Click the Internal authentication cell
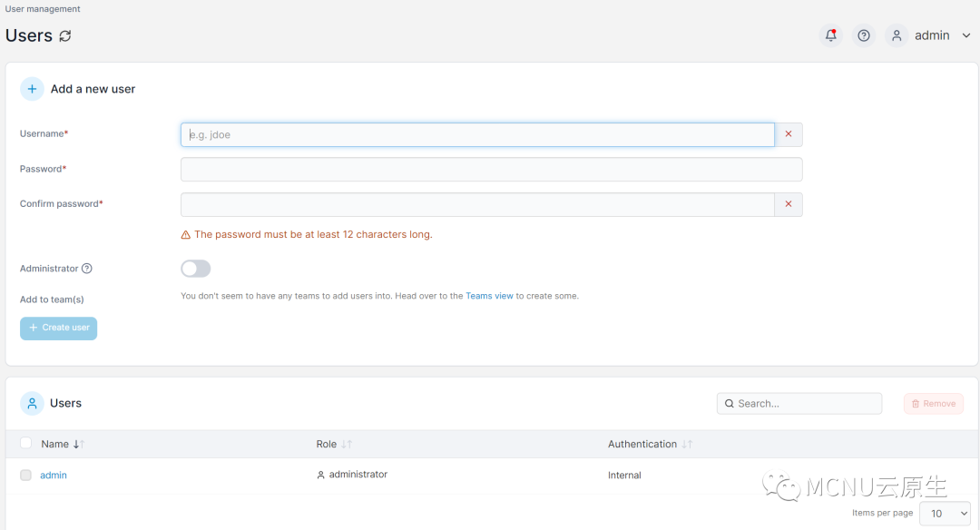Image resolution: width=980 pixels, height=530 pixels. click(x=624, y=475)
